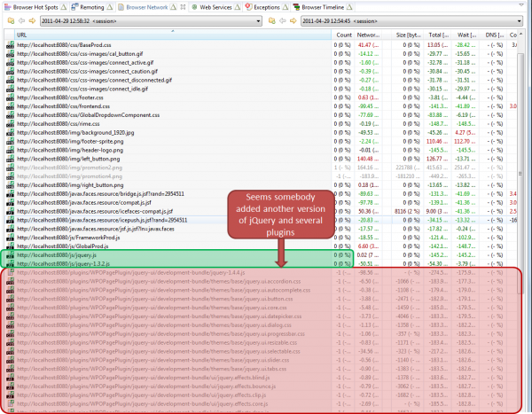Select the Browser Network tab
532x414 pixels.
(x=146, y=7)
